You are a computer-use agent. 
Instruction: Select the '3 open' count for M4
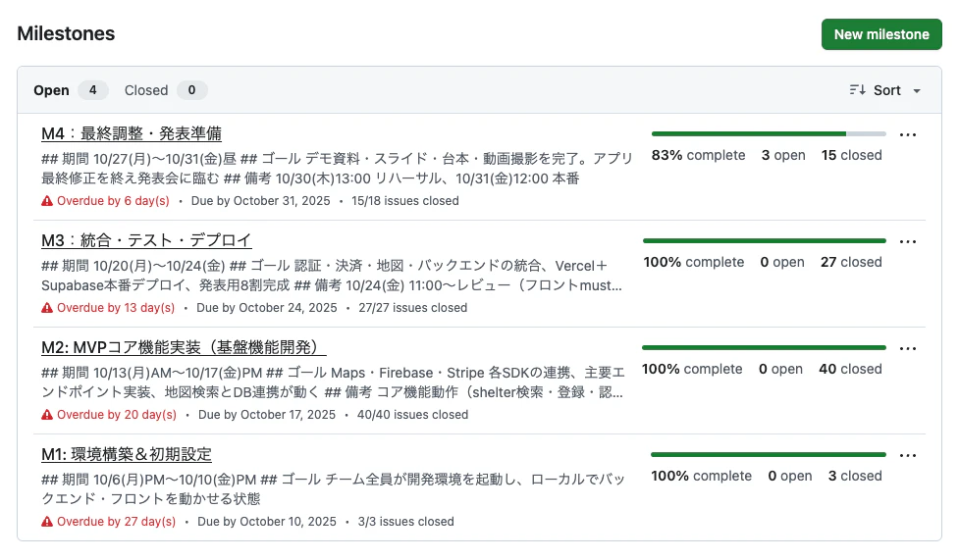pos(783,155)
